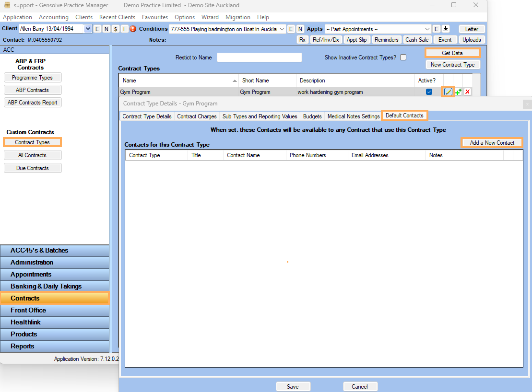The width and height of the screenshot is (532, 392).
Task: Edit the Gym Program contract type with pencil icon
Action: [449, 92]
